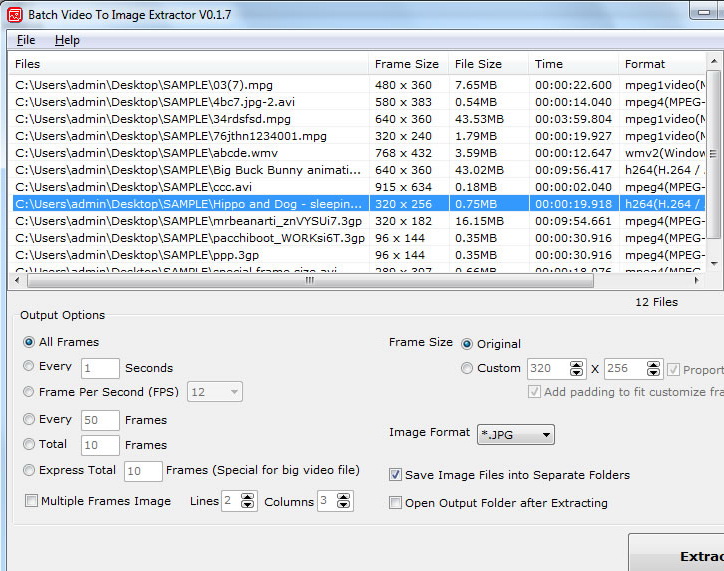
Task: Click the Batch Video To Image Extractor app icon
Action: point(14,15)
